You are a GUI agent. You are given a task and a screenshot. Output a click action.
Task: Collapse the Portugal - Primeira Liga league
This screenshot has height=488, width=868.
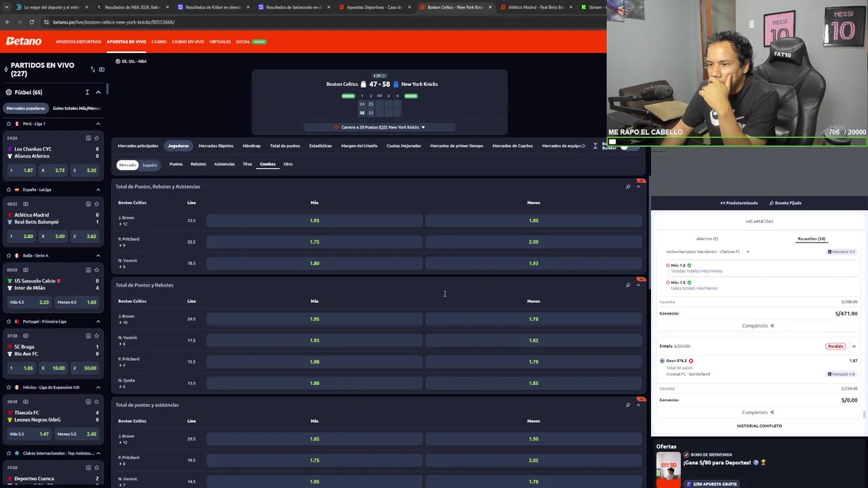(x=98, y=321)
